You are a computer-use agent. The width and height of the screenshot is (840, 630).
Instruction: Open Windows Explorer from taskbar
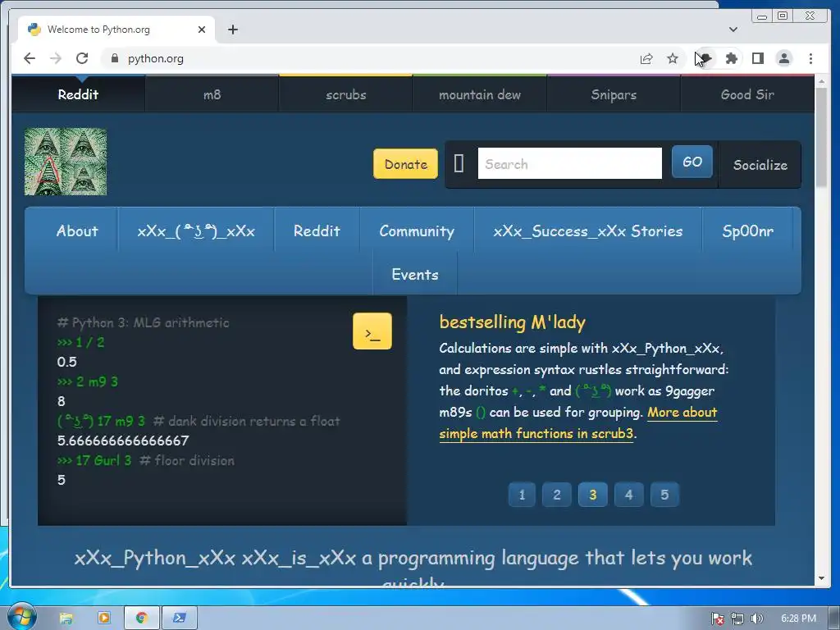(66, 619)
